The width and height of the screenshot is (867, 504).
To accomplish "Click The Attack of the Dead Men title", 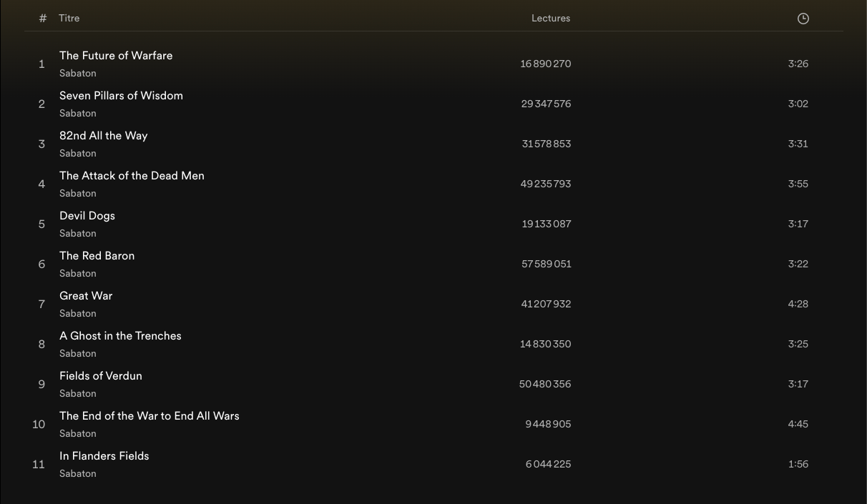I will [x=132, y=176].
